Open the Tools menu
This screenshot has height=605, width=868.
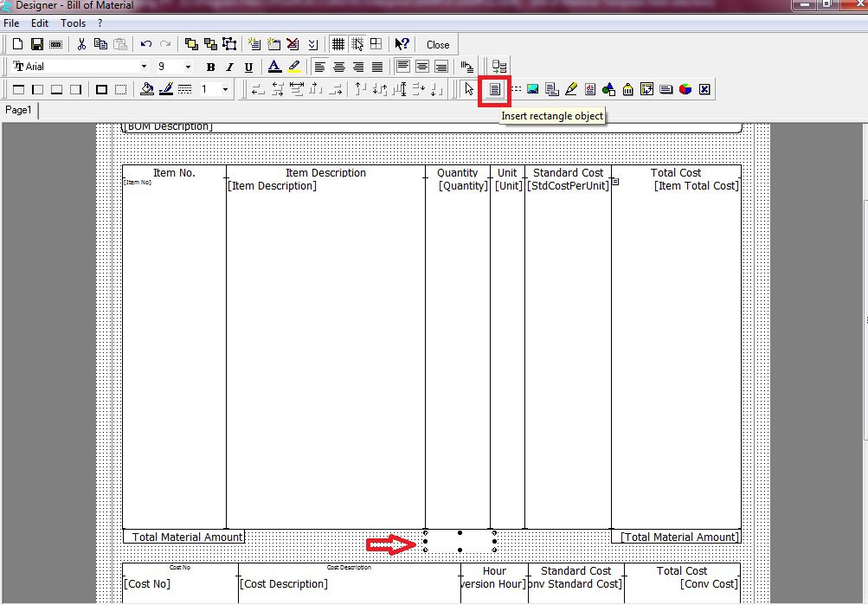click(73, 23)
